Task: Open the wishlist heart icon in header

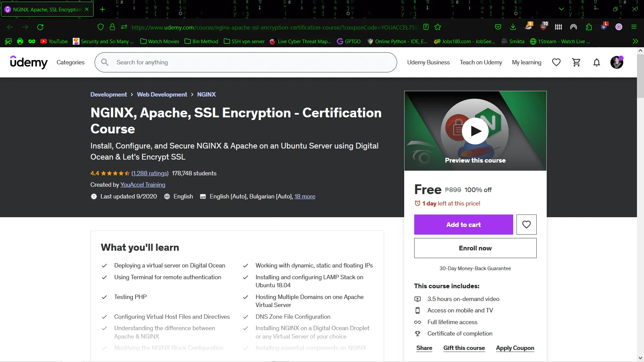Action: point(556,62)
